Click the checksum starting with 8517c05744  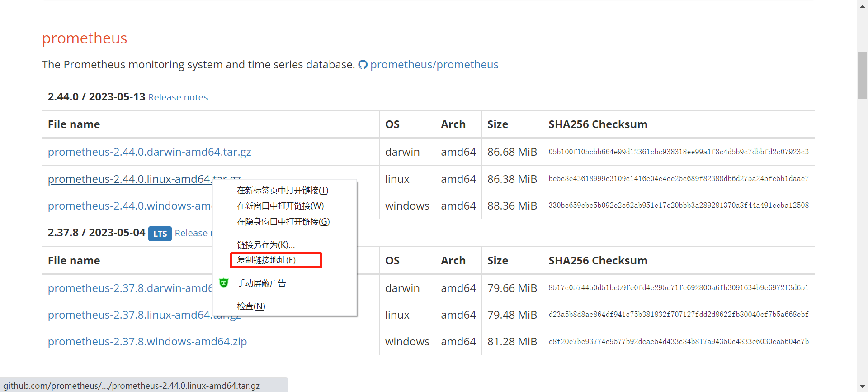click(x=679, y=288)
